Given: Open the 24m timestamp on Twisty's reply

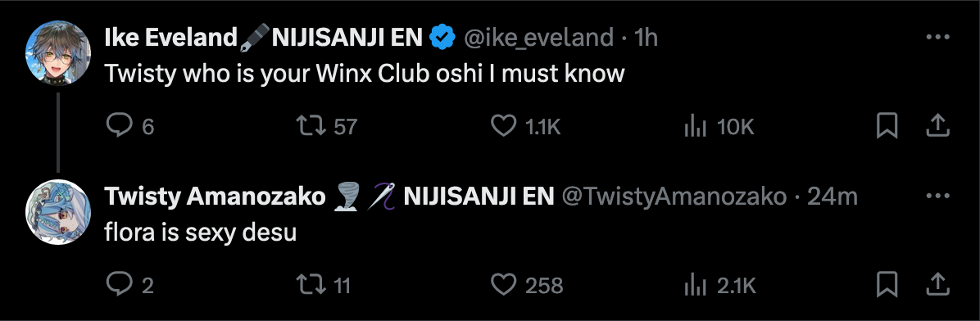Looking at the screenshot, I should [x=833, y=197].
